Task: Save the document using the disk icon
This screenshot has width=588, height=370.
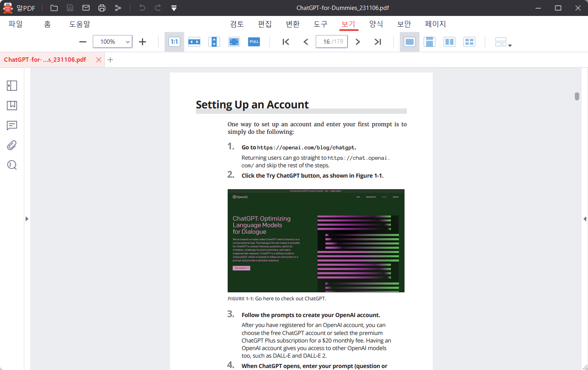Action: (70, 8)
